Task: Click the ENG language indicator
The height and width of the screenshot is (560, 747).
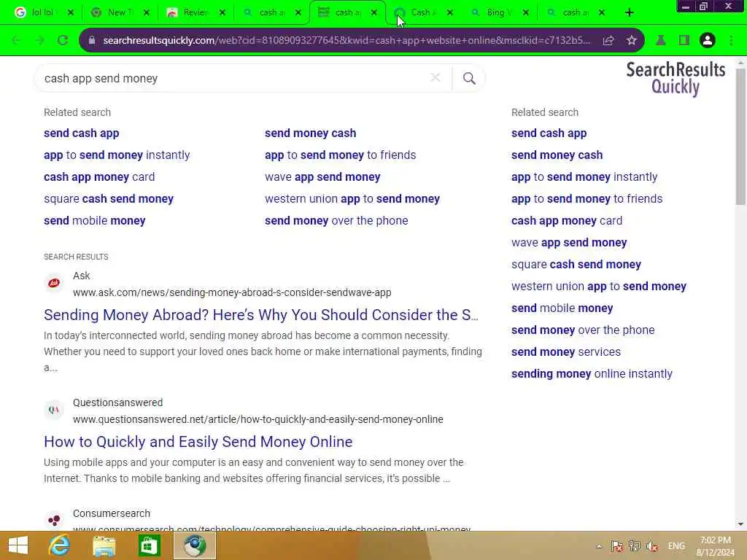Action: [x=676, y=546]
